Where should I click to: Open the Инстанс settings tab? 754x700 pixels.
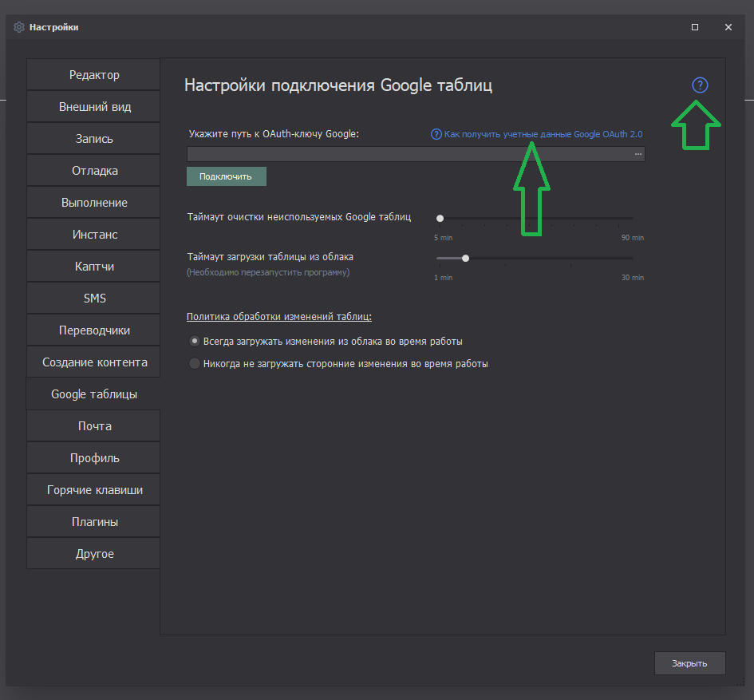click(x=94, y=235)
